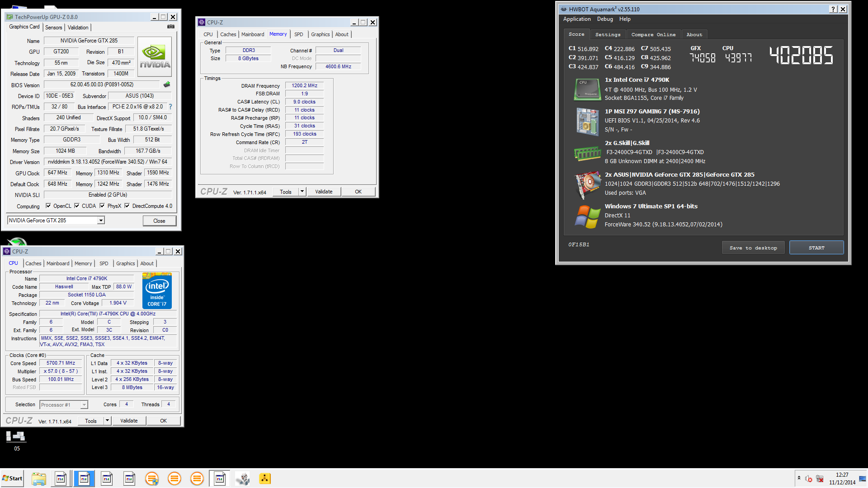Open Aquamark Debug menu
The height and width of the screenshot is (488, 868).
coord(605,19)
